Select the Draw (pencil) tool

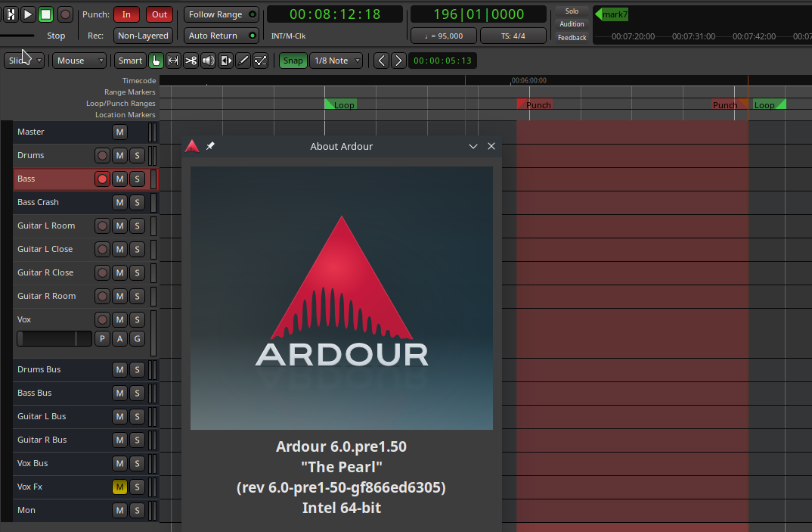pyautogui.click(x=243, y=61)
